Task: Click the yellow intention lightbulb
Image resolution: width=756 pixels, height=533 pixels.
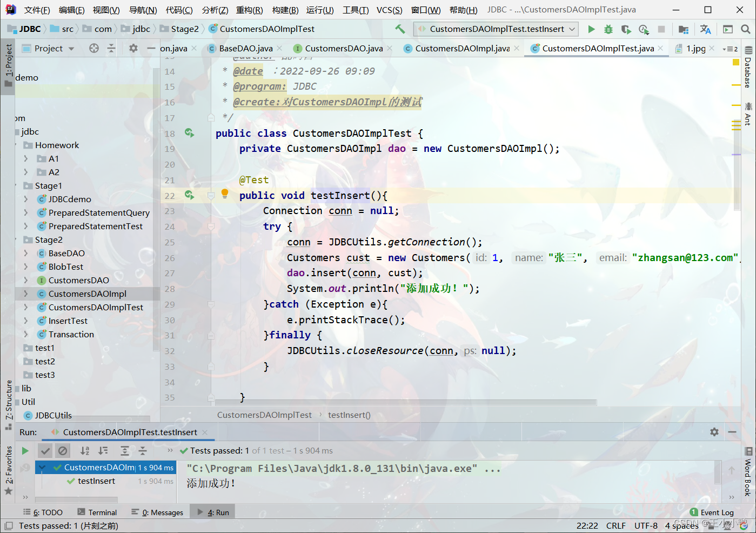Action: 225,194
